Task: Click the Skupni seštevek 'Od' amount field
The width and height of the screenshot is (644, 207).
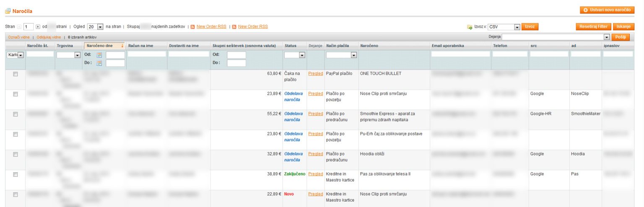Action: [236, 55]
